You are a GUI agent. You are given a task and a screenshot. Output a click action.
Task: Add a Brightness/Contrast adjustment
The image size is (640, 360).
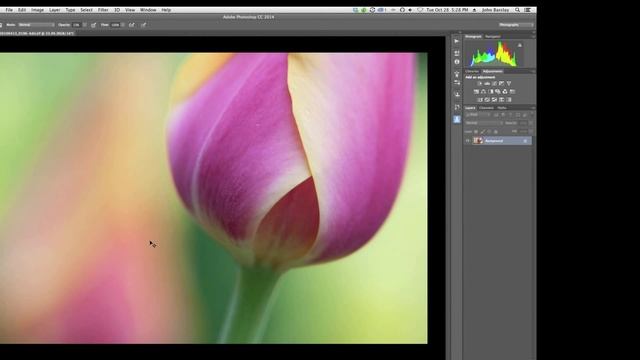tap(480, 84)
